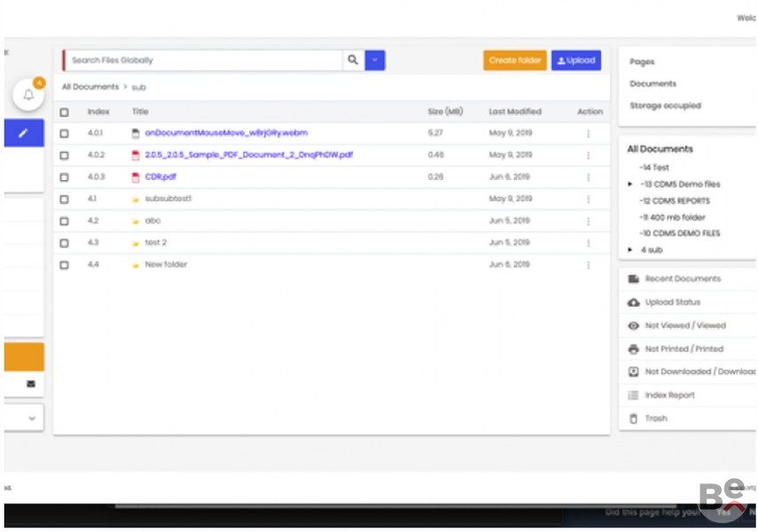
Task: Expand the 4 sub tree node
Action: (x=630, y=250)
